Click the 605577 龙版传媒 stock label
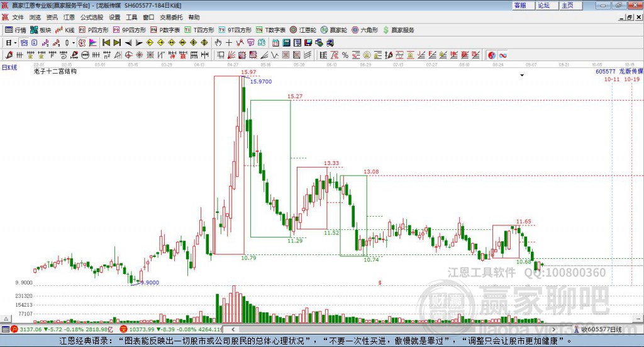This screenshot has height=347, width=644. tap(619, 72)
